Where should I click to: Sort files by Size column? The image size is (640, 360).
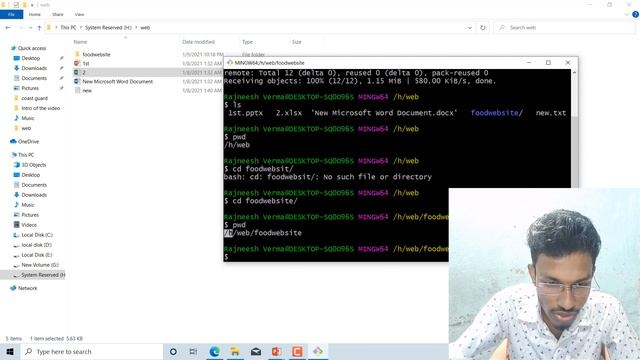(297, 42)
